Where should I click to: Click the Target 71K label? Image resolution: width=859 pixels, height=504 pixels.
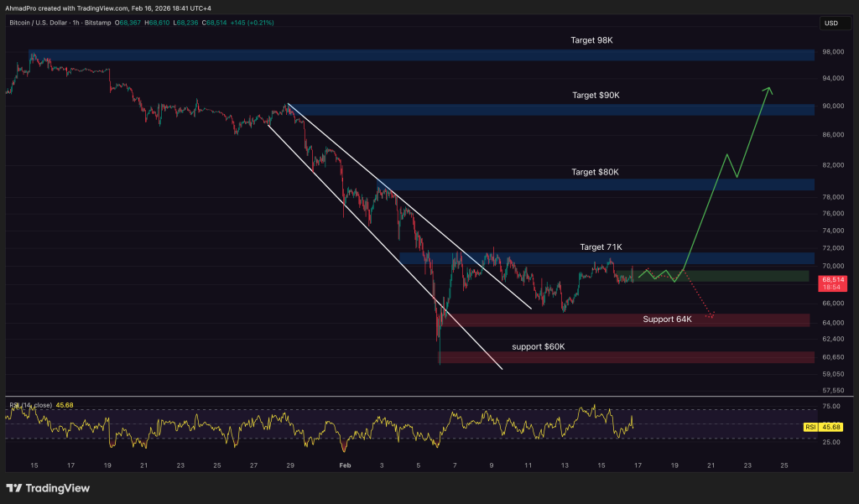pos(601,247)
